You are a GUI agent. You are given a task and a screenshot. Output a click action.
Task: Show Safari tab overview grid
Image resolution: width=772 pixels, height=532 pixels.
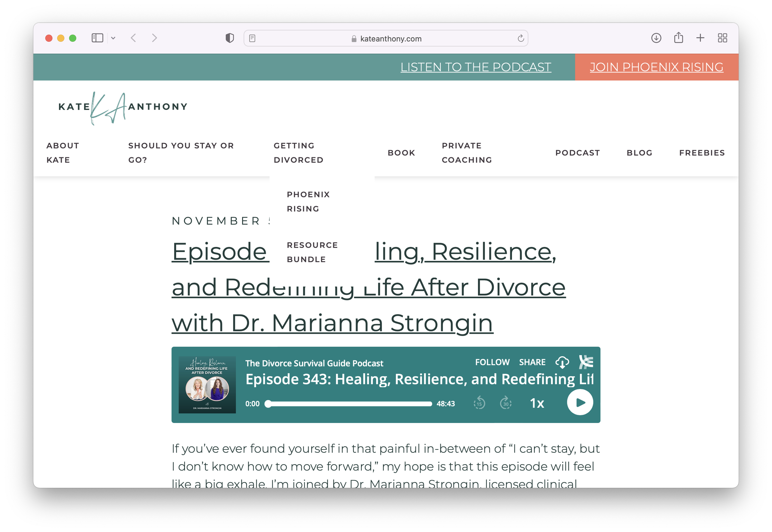click(722, 38)
